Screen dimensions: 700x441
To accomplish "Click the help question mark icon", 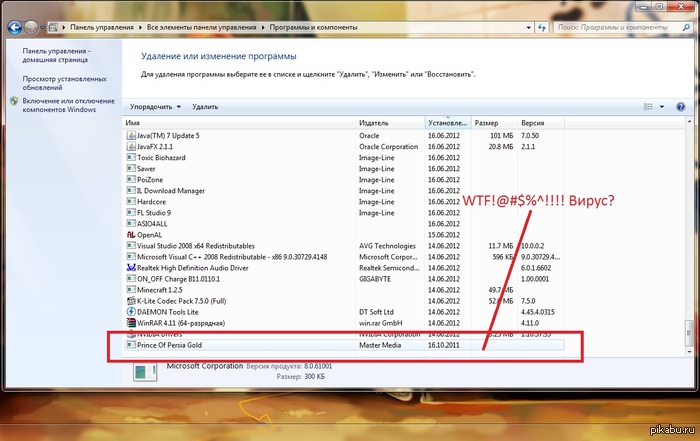I will click(x=679, y=106).
